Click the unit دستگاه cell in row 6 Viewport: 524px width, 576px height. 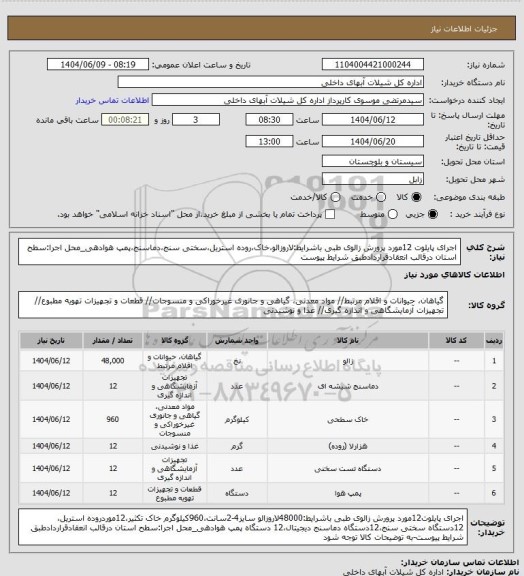click(x=237, y=493)
